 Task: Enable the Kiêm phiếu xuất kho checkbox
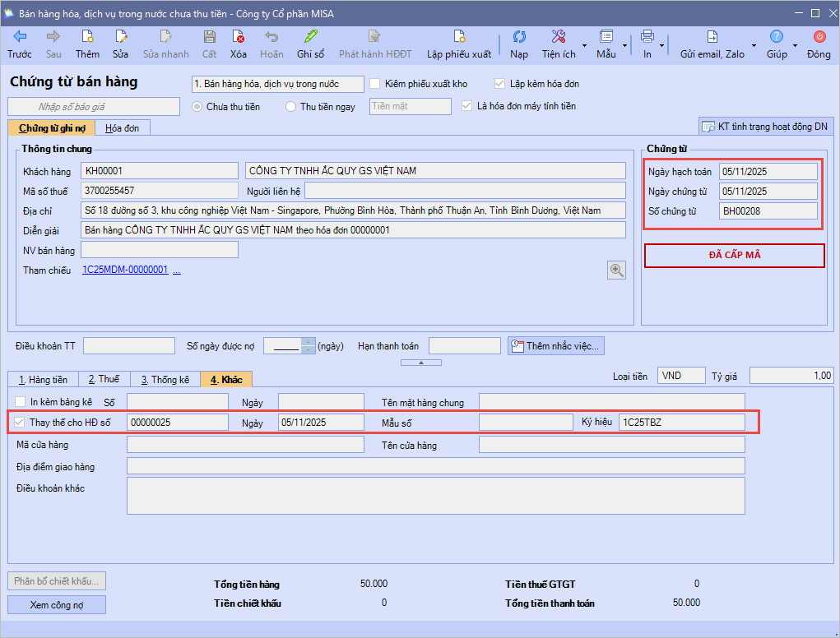coord(375,84)
